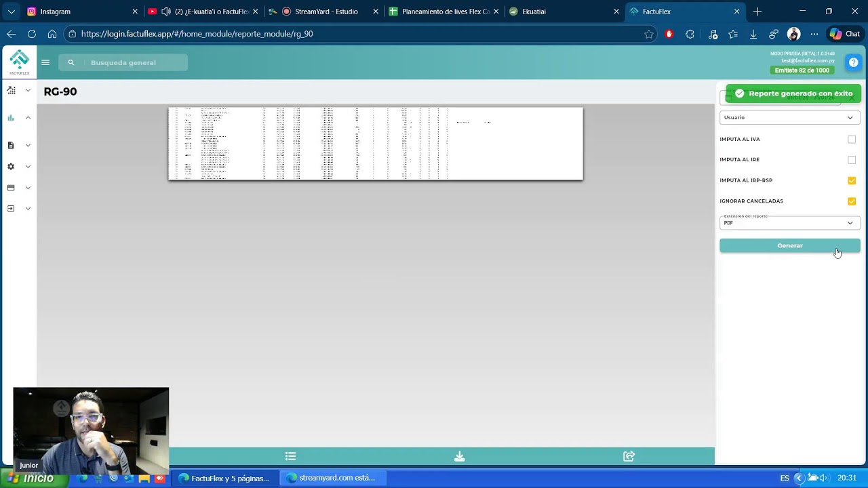
Task: Open the Usuario dropdown
Action: [790, 117]
